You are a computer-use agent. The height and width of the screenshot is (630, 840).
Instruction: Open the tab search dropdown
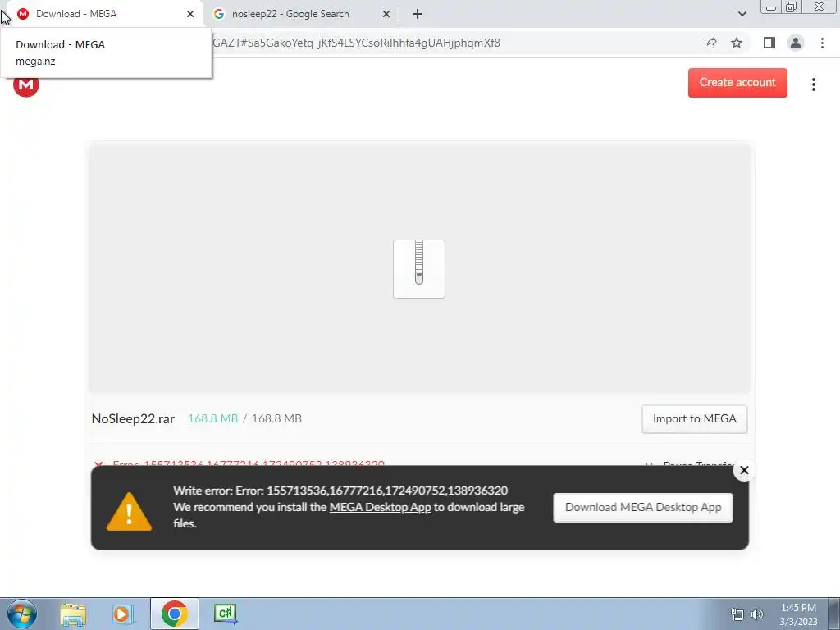(742, 14)
